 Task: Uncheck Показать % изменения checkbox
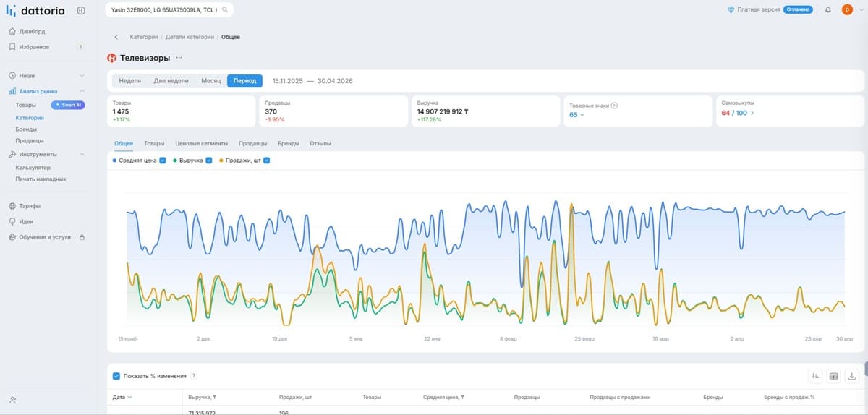[x=116, y=376]
